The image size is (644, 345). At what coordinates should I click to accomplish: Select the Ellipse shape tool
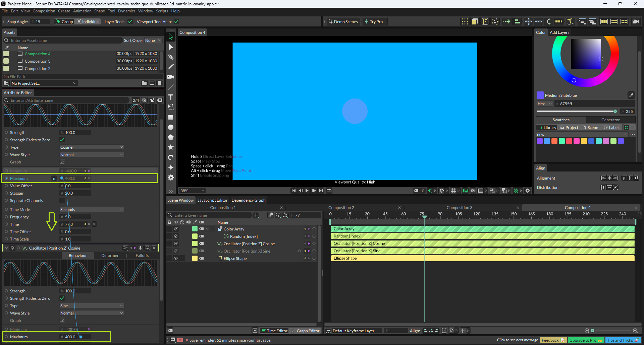click(x=171, y=127)
